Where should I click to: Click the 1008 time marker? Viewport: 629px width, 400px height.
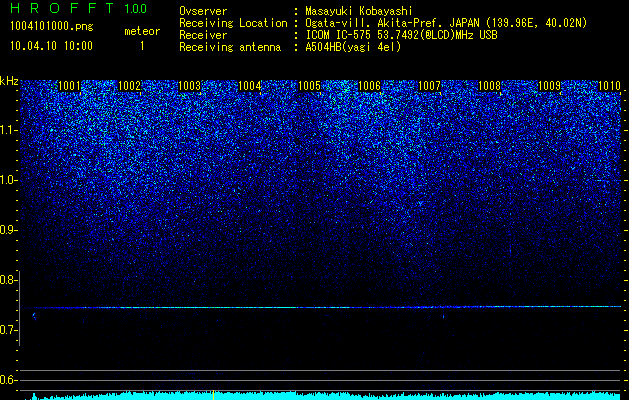pos(489,86)
